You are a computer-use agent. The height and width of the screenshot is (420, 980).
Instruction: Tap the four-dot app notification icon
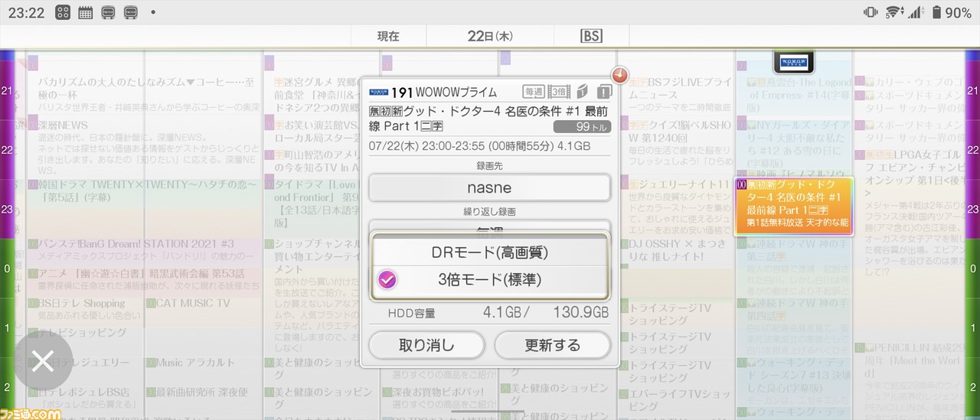pos(64,12)
